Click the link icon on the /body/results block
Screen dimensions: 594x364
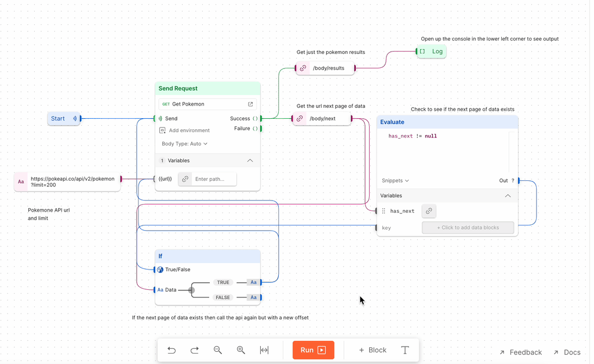[x=303, y=68]
